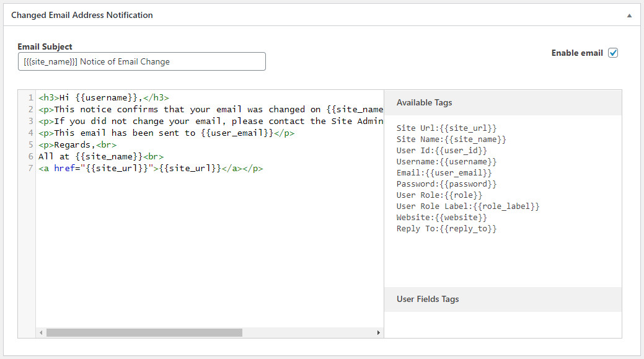
Task: Select the Website tag in Available Tags
Action: click(x=441, y=218)
